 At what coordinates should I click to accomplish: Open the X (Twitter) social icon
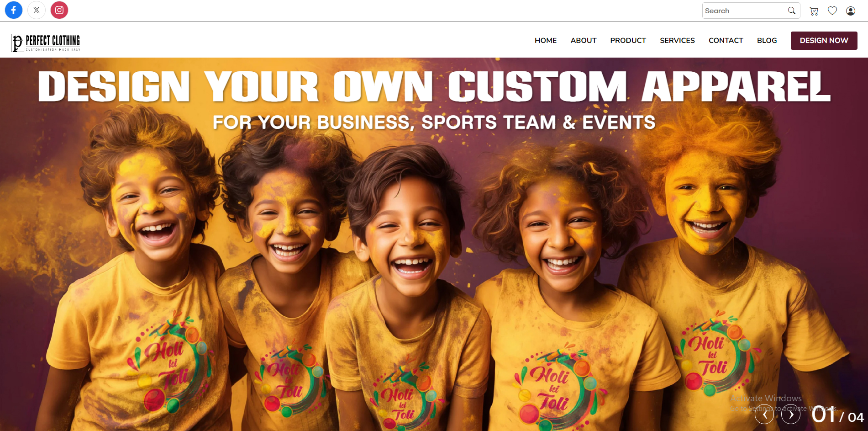coord(37,10)
